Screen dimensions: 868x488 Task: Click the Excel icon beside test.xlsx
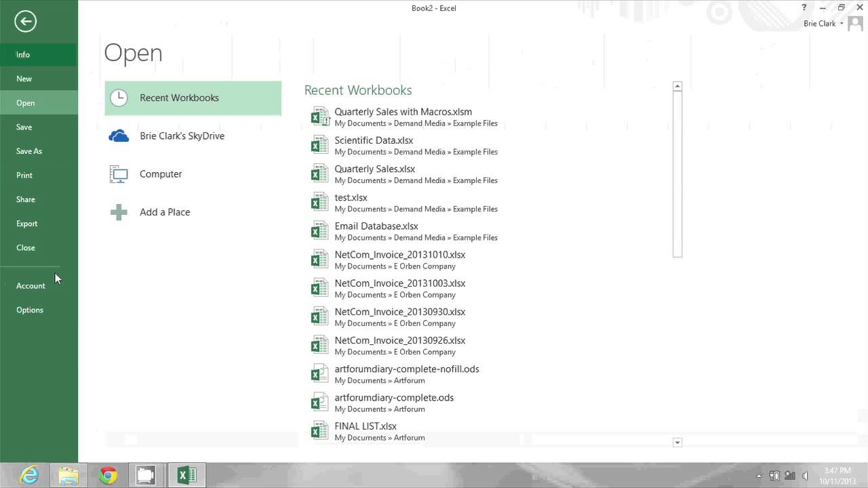click(x=319, y=202)
